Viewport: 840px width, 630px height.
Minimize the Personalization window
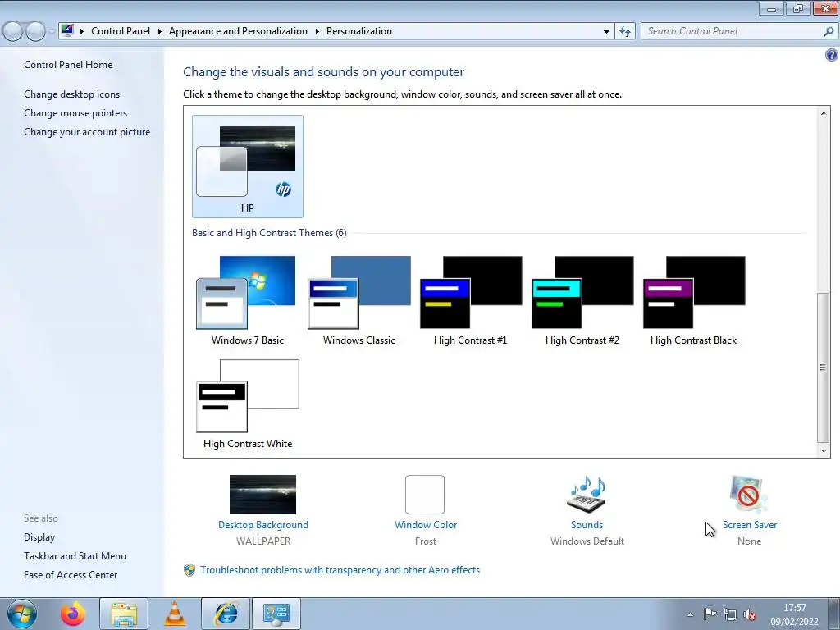pyautogui.click(x=771, y=8)
